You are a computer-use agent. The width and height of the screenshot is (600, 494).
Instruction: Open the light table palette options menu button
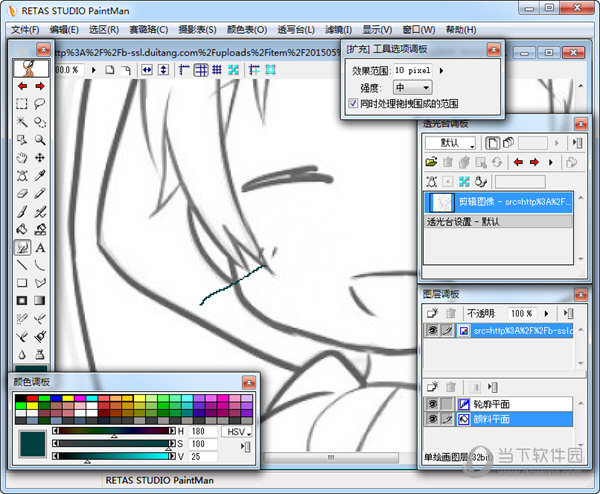tap(578, 143)
